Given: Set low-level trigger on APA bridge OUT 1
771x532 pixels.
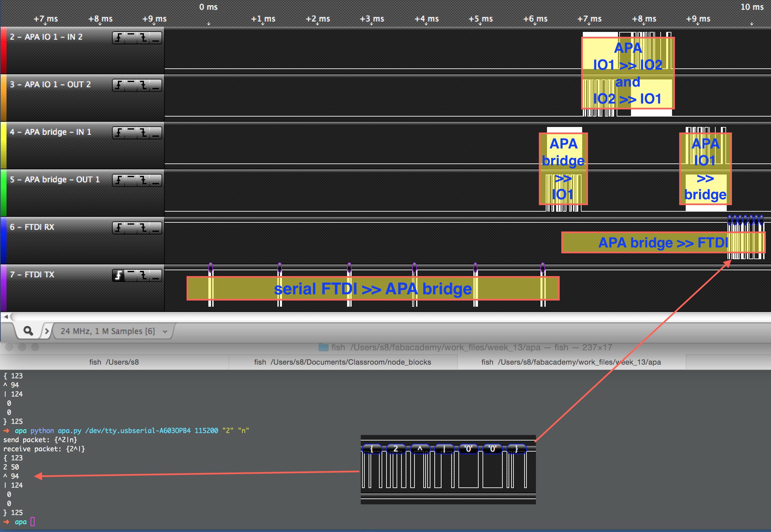Looking at the screenshot, I should [x=156, y=180].
